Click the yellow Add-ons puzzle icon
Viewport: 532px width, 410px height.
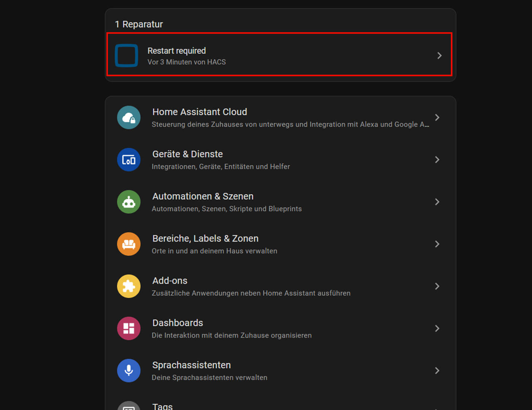(x=129, y=286)
